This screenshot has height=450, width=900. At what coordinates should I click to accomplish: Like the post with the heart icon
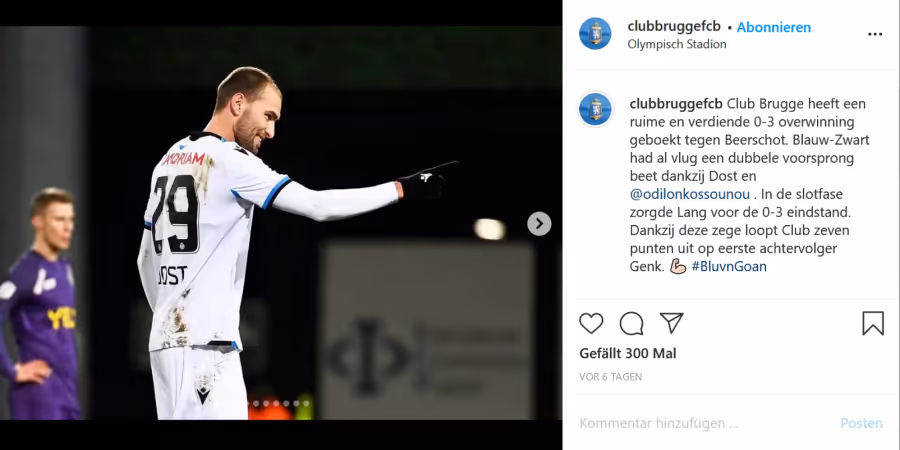point(591,324)
